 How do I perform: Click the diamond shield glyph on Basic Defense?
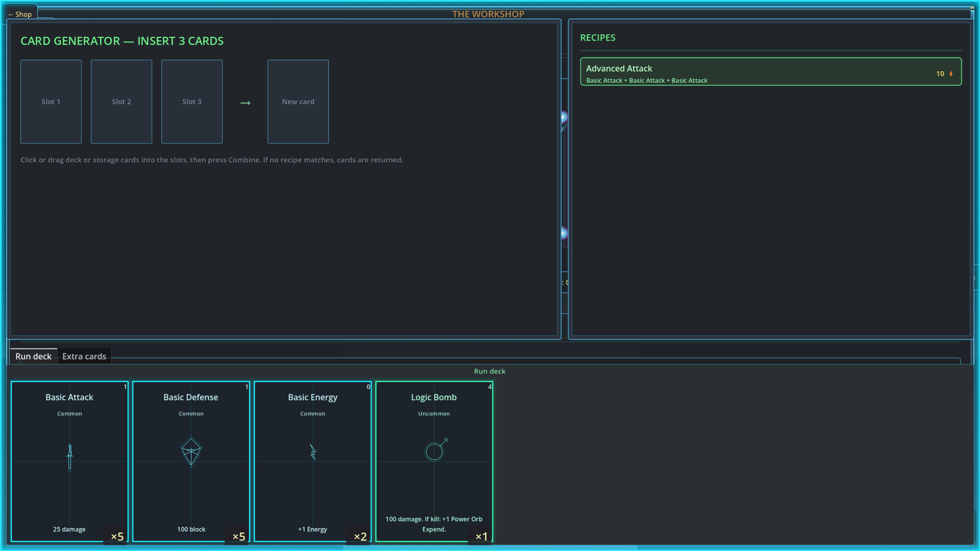pyautogui.click(x=191, y=452)
